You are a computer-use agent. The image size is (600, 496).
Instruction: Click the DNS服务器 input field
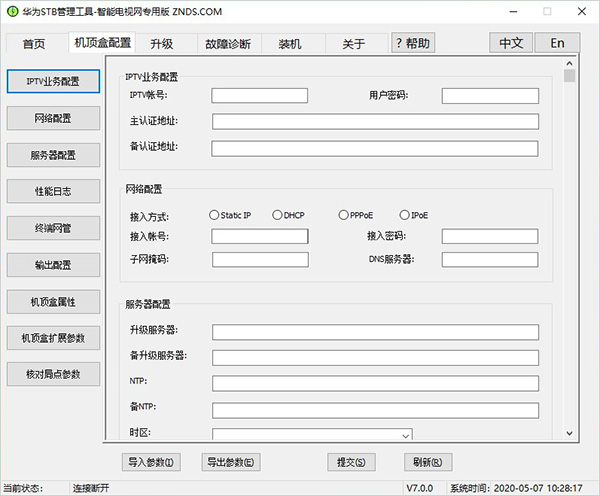490,259
